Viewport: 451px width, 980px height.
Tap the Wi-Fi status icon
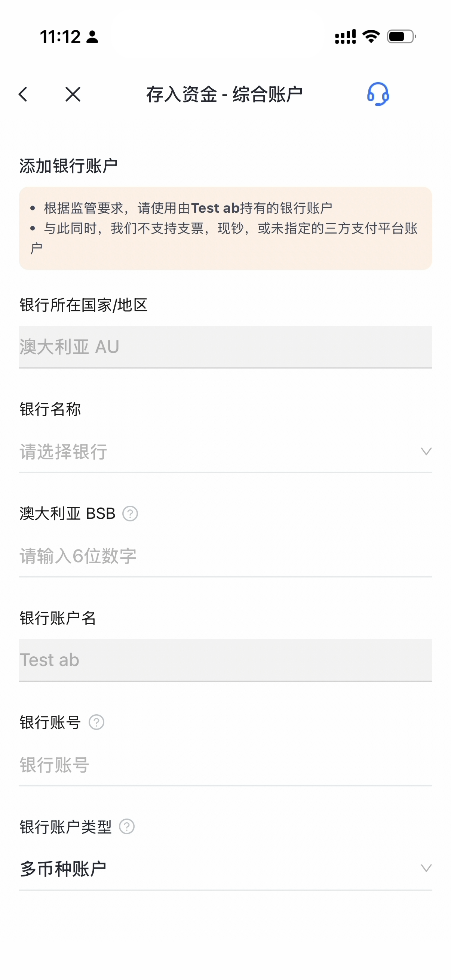(371, 37)
